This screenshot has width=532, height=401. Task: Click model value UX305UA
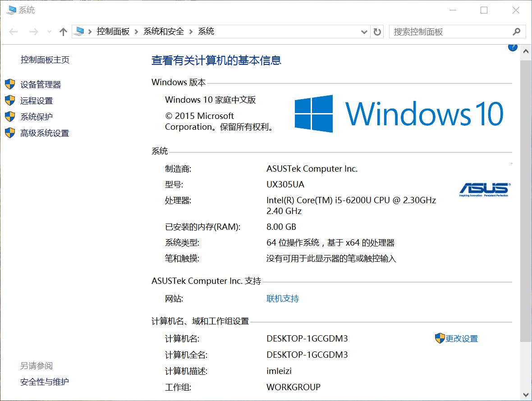tap(285, 185)
